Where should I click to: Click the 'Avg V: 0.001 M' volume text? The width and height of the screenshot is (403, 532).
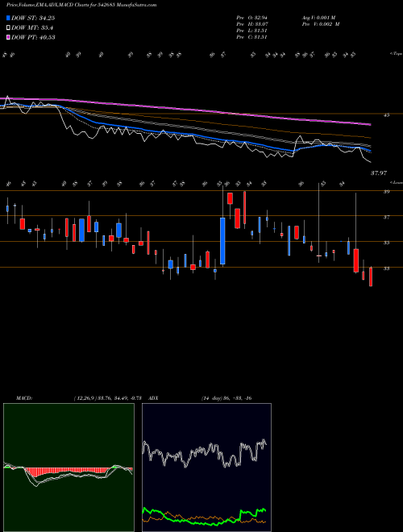(318, 18)
